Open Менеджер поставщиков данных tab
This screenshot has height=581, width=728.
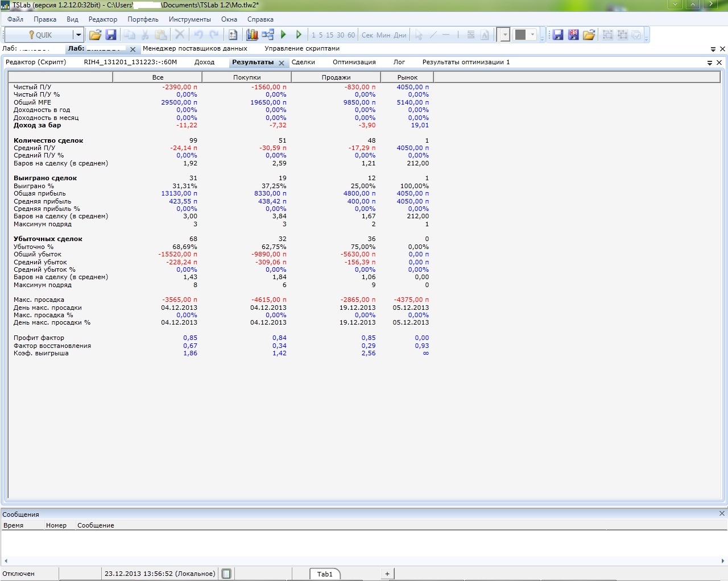[x=195, y=48]
